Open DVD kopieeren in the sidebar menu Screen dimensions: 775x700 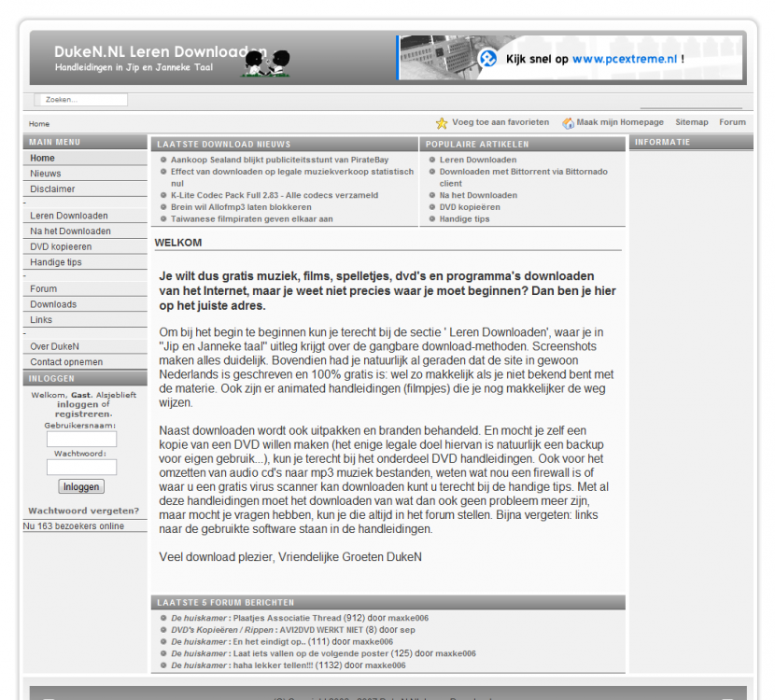click(61, 246)
